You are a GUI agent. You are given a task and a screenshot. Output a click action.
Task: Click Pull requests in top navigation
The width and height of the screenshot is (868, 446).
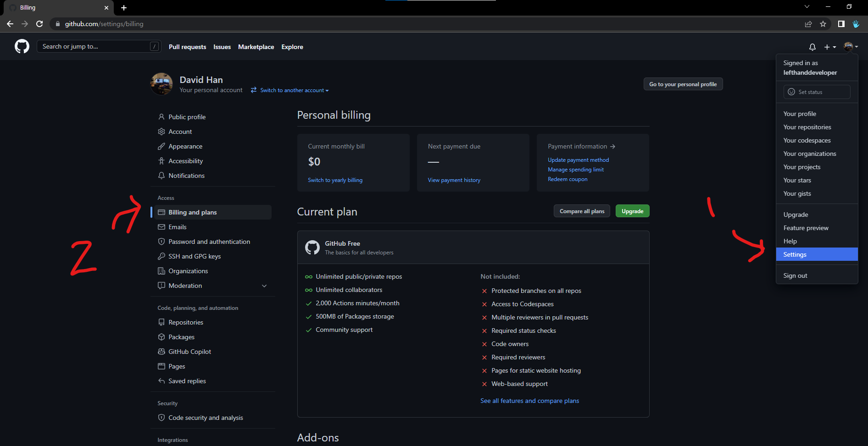click(x=187, y=47)
